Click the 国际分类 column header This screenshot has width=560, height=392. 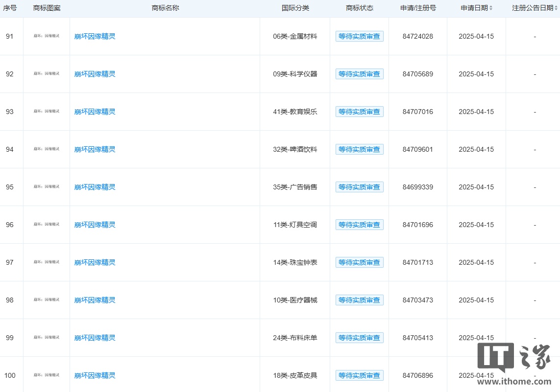click(295, 8)
